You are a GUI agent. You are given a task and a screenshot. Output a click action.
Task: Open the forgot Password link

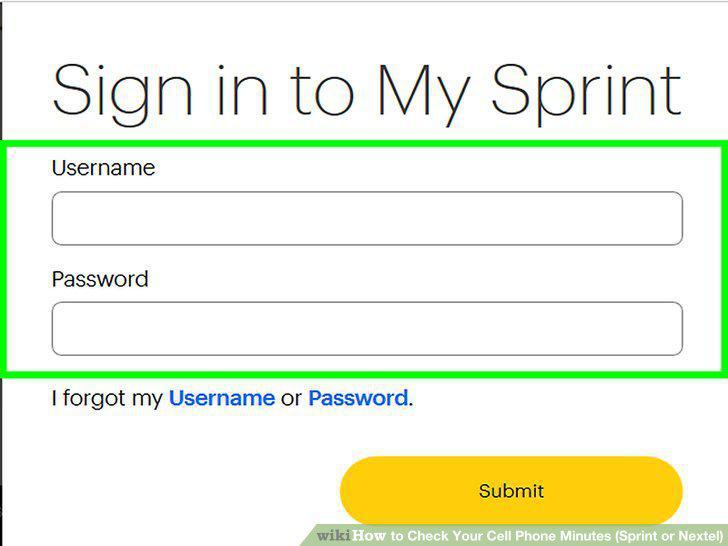tap(358, 398)
